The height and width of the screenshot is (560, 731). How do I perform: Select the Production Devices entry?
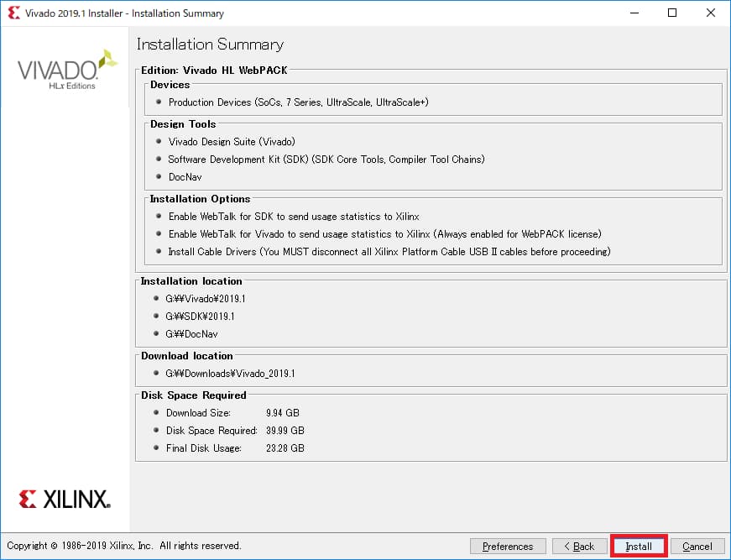click(299, 102)
